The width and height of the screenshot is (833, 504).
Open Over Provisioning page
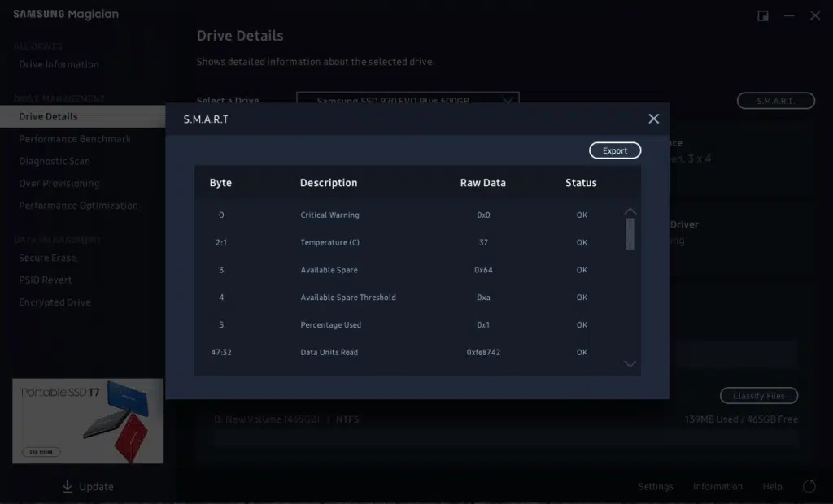point(59,183)
